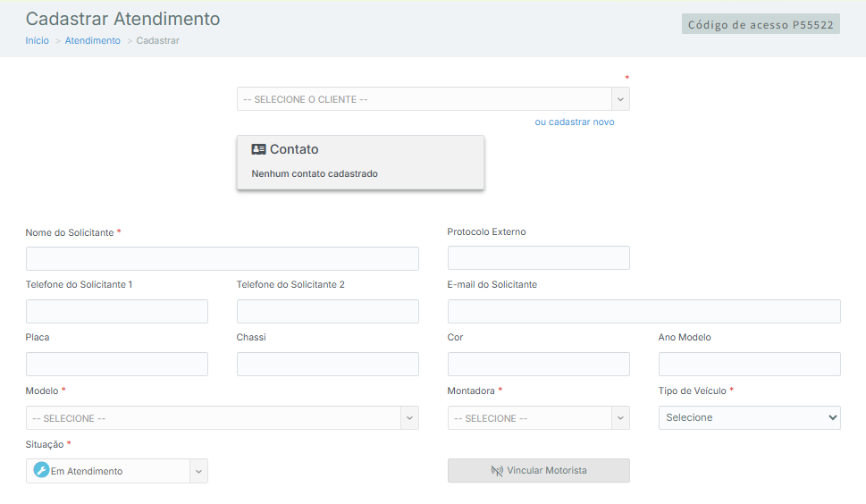Click the Protocolo Externo input
866x504 pixels.
point(538,258)
